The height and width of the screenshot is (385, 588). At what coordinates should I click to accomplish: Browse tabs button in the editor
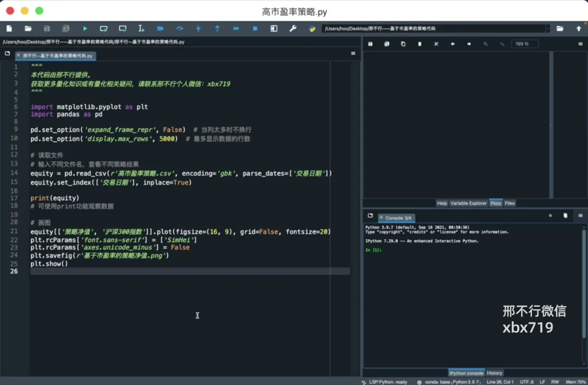pos(7,53)
